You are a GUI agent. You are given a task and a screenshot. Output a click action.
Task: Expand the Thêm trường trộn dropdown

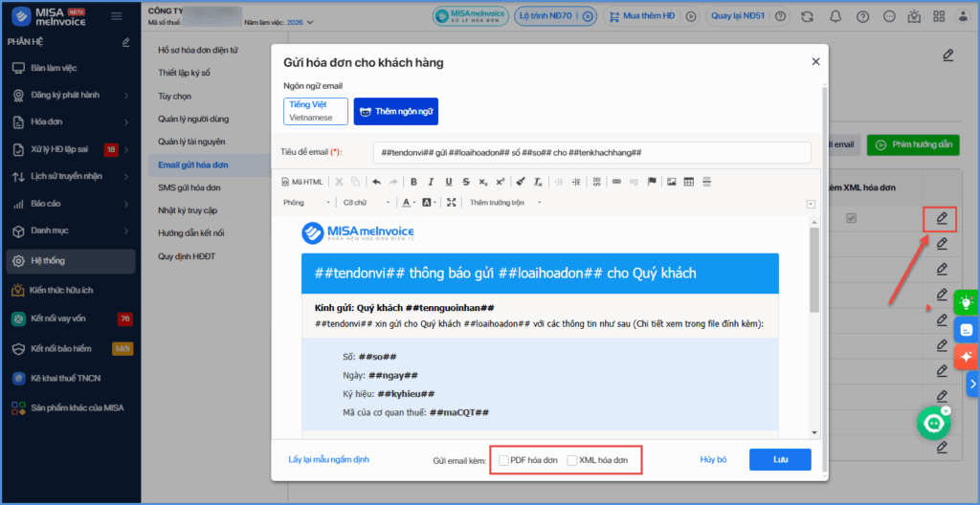[x=505, y=203]
